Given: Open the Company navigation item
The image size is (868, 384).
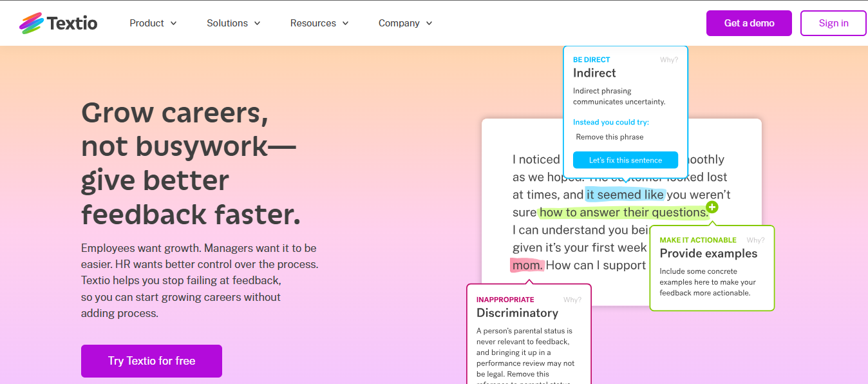Looking at the screenshot, I should [406, 23].
